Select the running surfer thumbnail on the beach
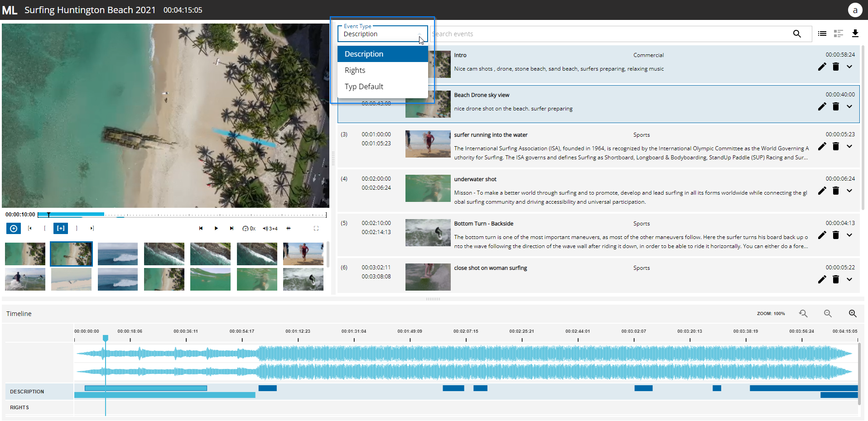Image resolution: width=868 pixels, height=421 pixels. pos(303,254)
